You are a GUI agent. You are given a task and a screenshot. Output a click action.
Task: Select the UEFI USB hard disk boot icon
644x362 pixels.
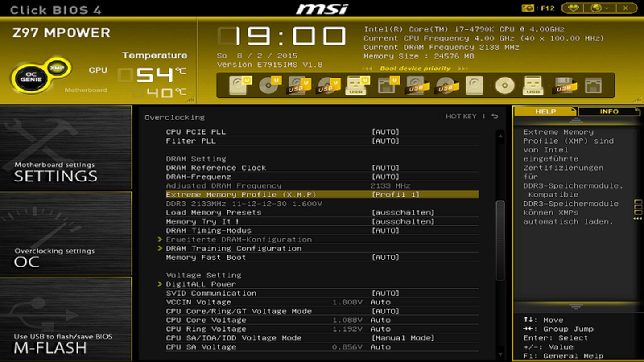[298, 85]
